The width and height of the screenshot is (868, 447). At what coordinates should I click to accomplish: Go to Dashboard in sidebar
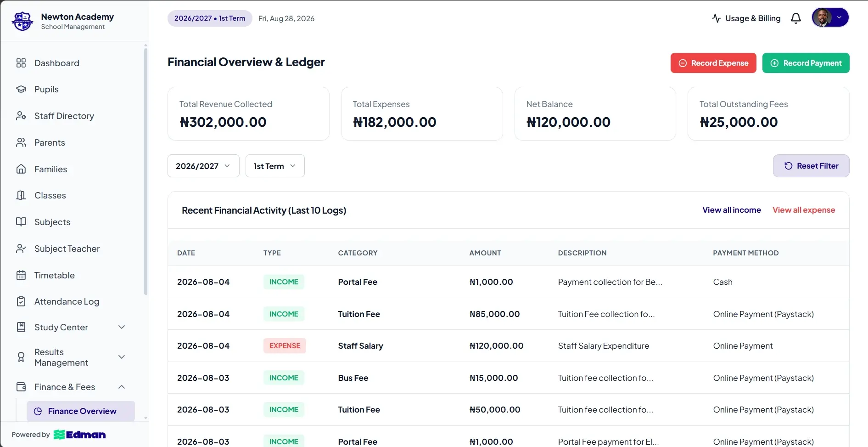(57, 63)
